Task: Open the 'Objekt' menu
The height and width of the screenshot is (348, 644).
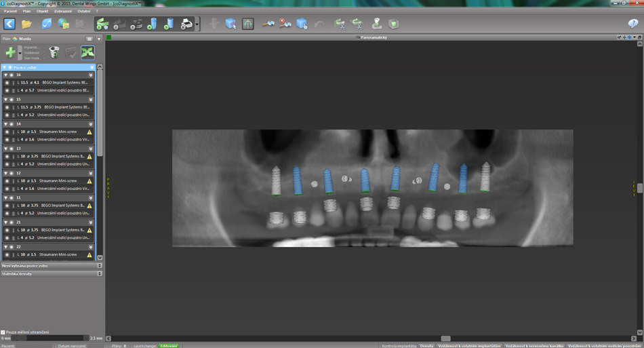Action: (x=42, y=12)
